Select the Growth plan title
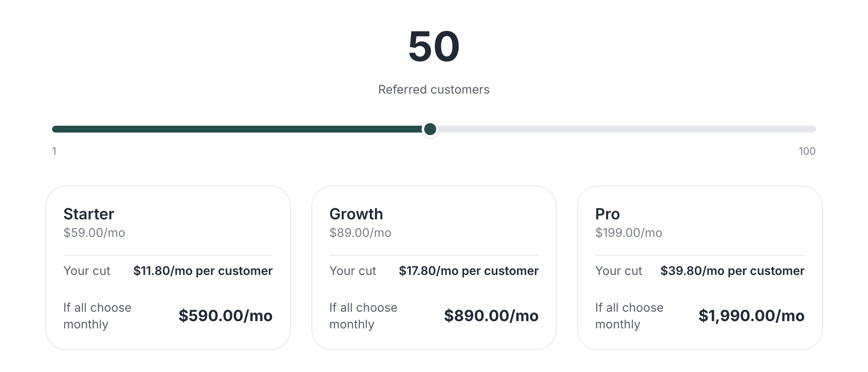The height and width of the screenshot is (372, 868). (356, 214)
